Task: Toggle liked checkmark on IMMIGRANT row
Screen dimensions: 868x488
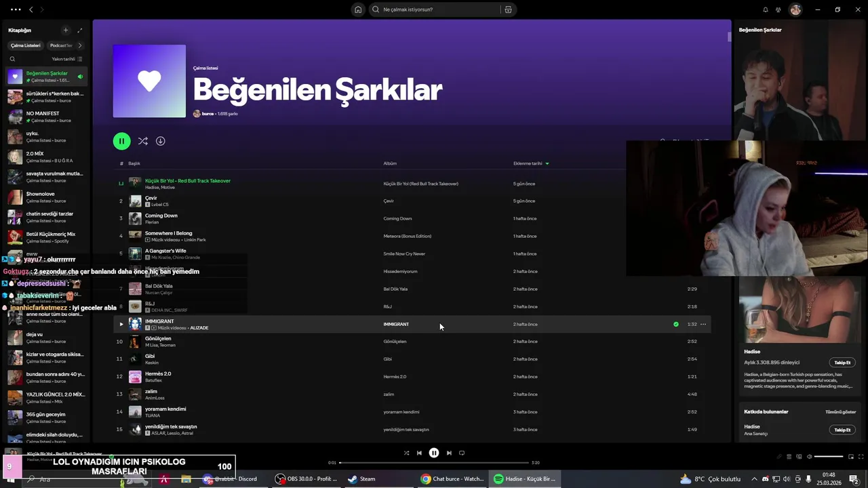Action: 676,324
